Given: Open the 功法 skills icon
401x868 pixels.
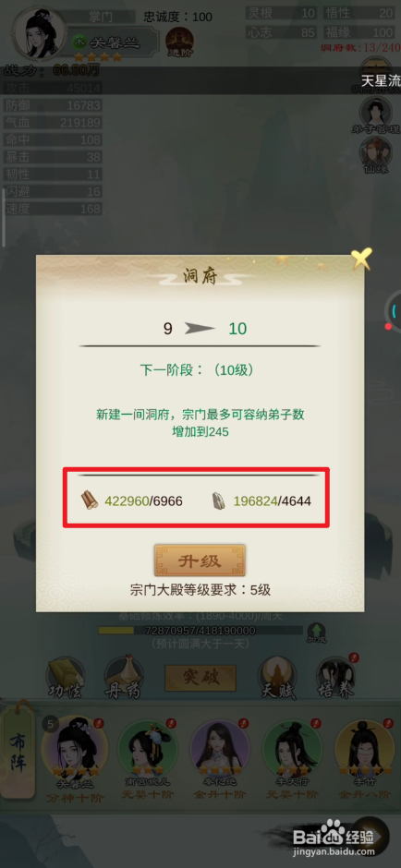Looking at the screenshot, I should 66,679.
